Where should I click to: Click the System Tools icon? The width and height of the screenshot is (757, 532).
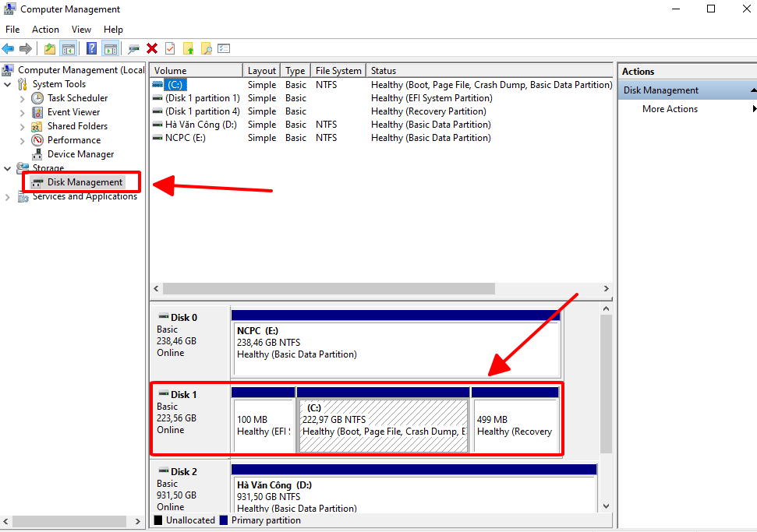click(22, 84)
